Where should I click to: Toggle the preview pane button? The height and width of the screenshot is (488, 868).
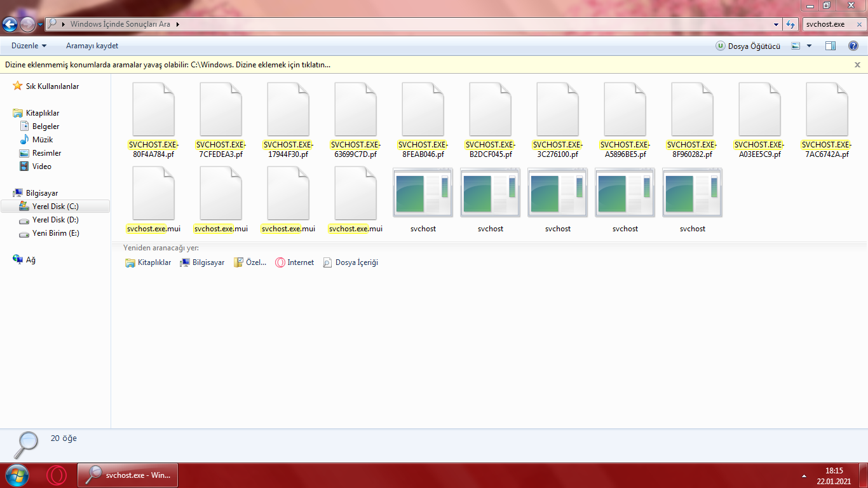830,46
